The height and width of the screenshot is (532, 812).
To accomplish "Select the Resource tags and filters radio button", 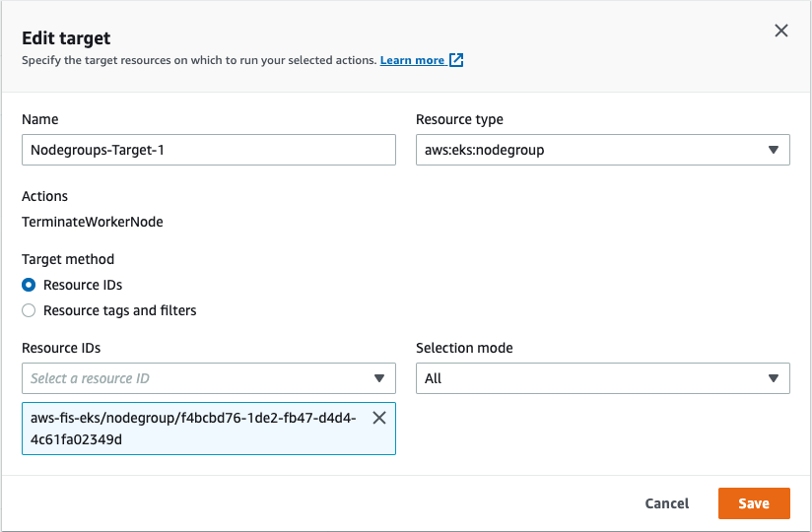I will 29,310.
